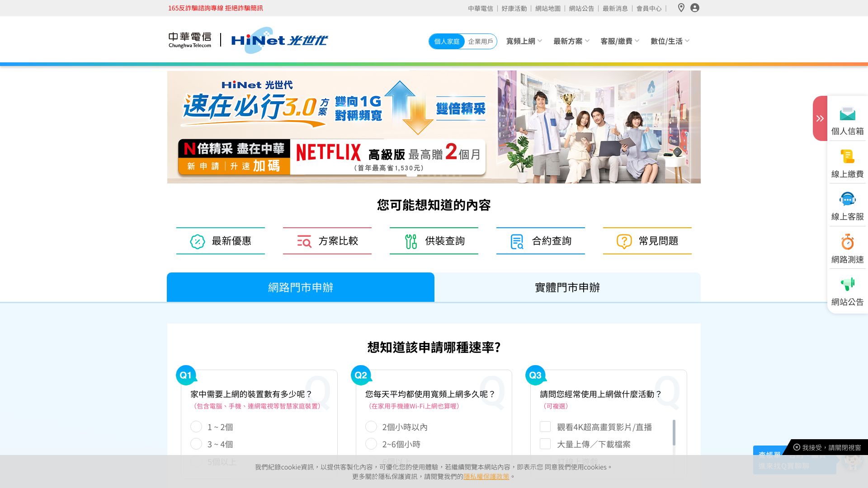This screenshot has height=488, width=868.
Task: Expand the 最新方案 navigation dropdown
Action: pos(571,41)
